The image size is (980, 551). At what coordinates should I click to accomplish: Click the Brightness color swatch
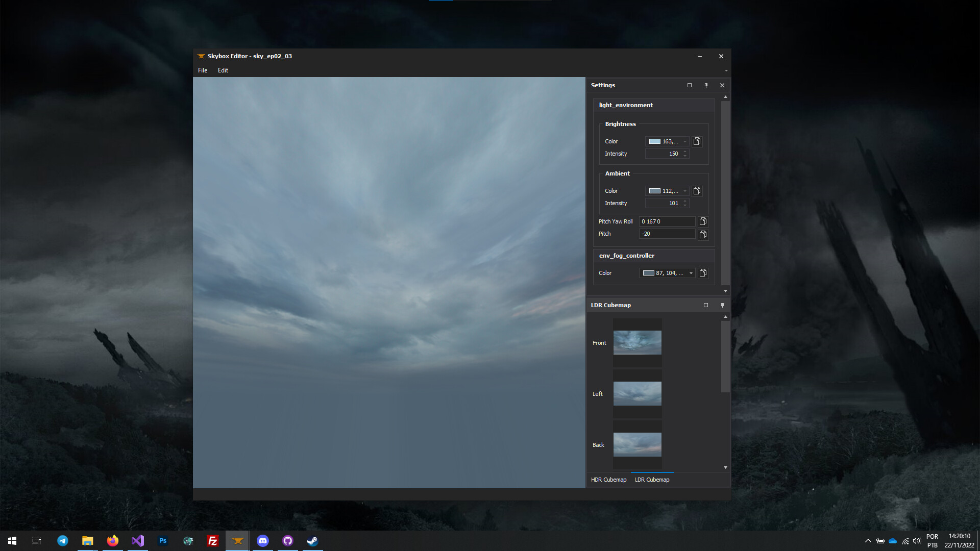tap(655, 141)
